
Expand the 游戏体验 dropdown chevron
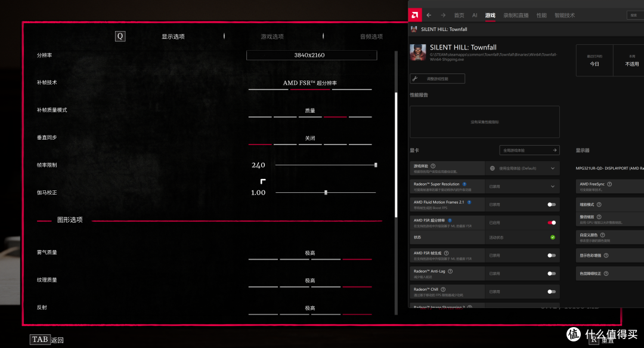pyautogui.click(x=552, y=168)
